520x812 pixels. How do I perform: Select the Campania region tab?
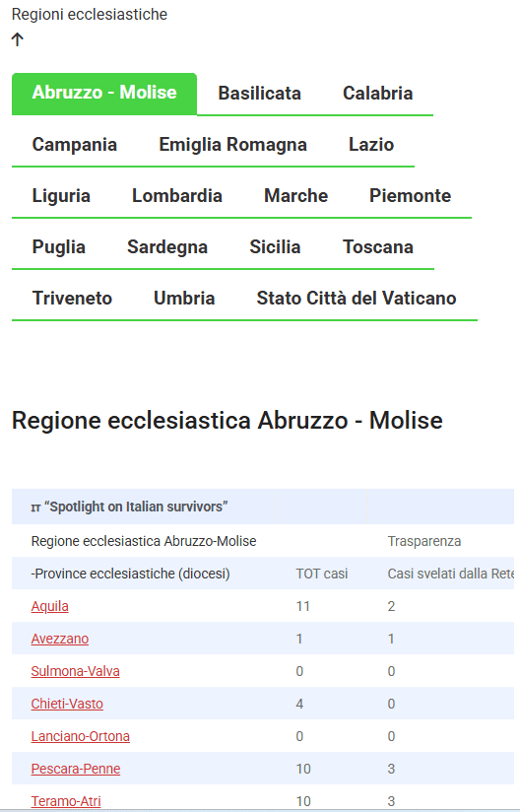(x=75, y=145)
